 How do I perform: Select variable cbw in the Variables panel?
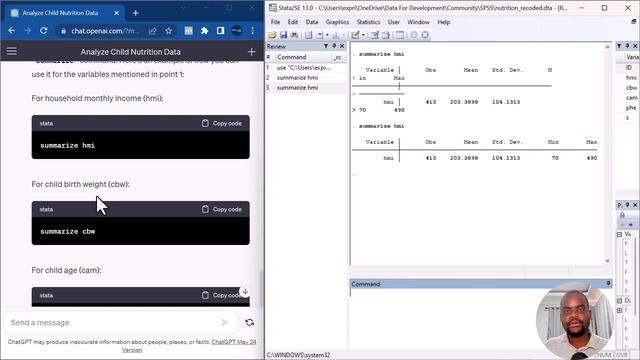631,88
